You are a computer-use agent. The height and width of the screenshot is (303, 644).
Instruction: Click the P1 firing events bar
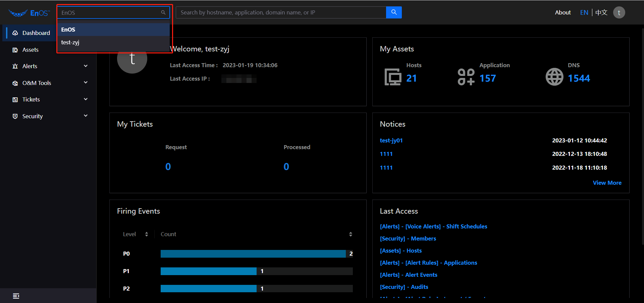click(x=209, y=271)
